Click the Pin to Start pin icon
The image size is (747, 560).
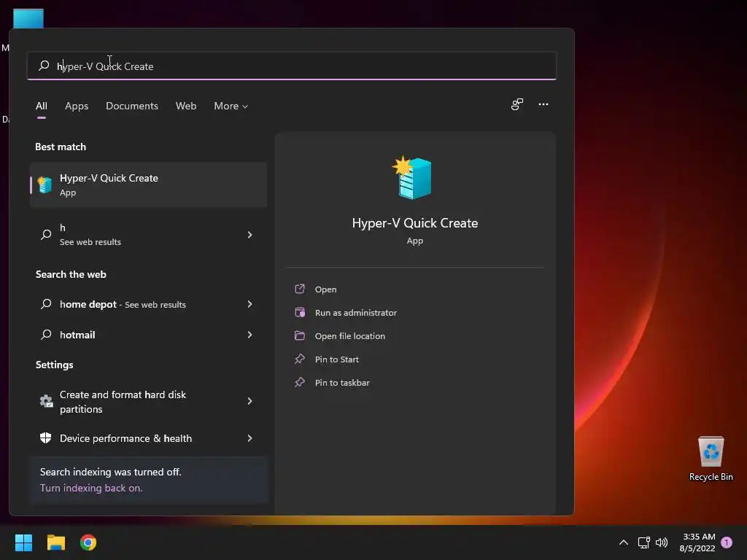(300, 359)
